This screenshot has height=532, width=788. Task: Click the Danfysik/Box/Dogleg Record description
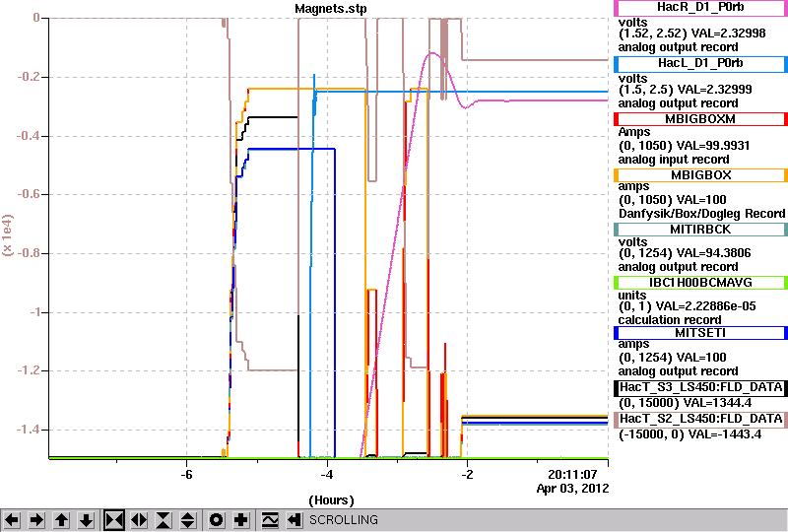tap(701, 214)
